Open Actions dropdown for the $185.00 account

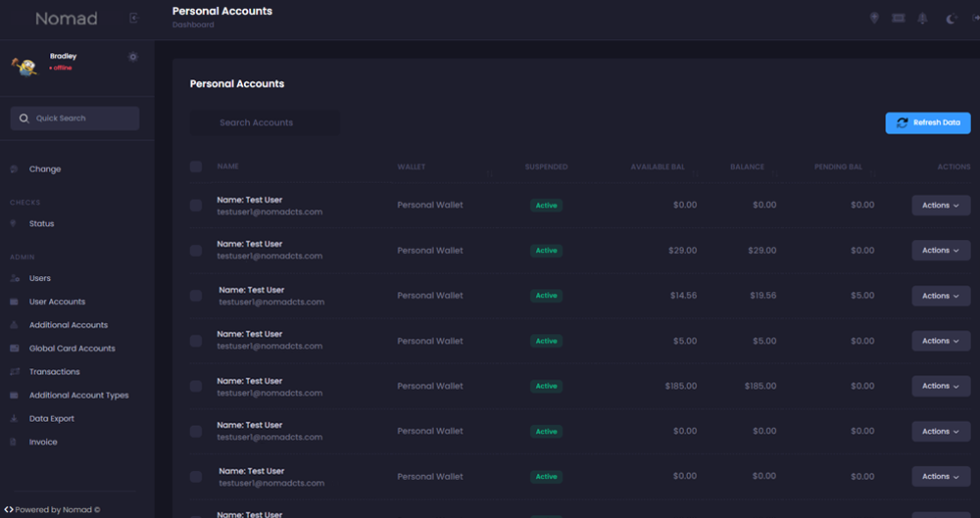click(x=941, y=386)
